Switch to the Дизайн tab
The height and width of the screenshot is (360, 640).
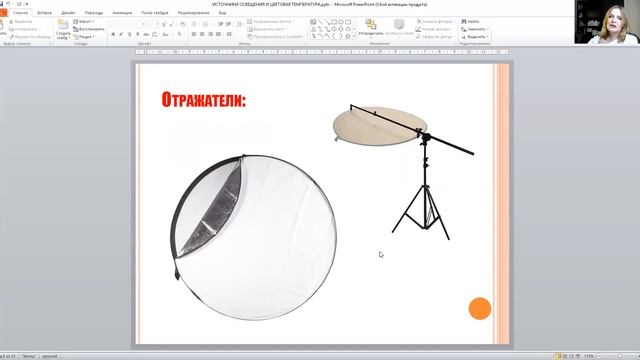pyautogui.click(x=68, y=13)
